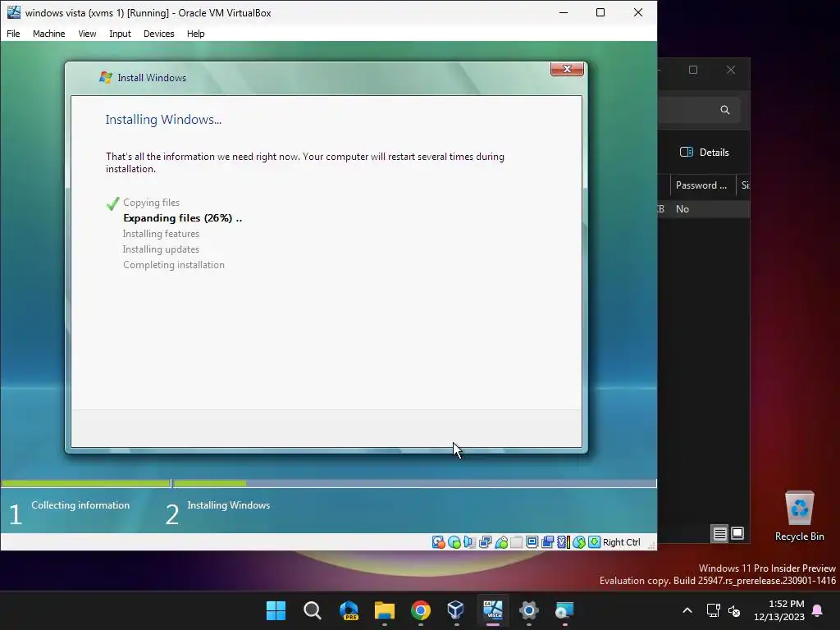Open the Devices menu
The width and height of the screenshot is (840, 630).
tap(158, 33)
